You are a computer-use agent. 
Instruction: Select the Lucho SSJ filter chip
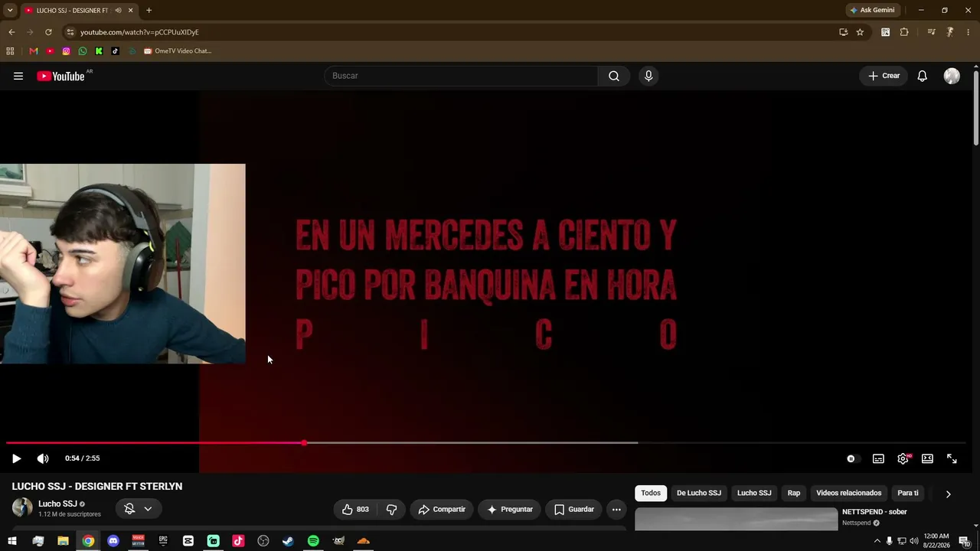coord(754,493)
